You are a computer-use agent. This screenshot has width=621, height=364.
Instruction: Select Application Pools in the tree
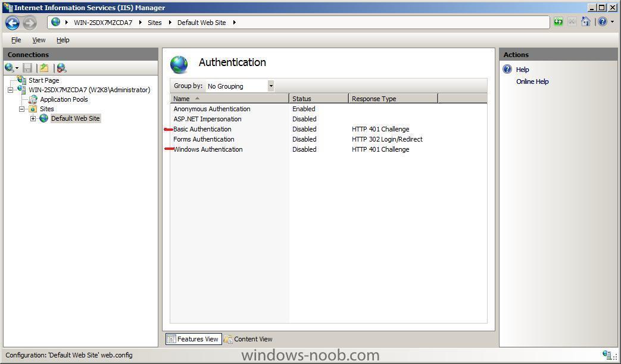point(64,99)
